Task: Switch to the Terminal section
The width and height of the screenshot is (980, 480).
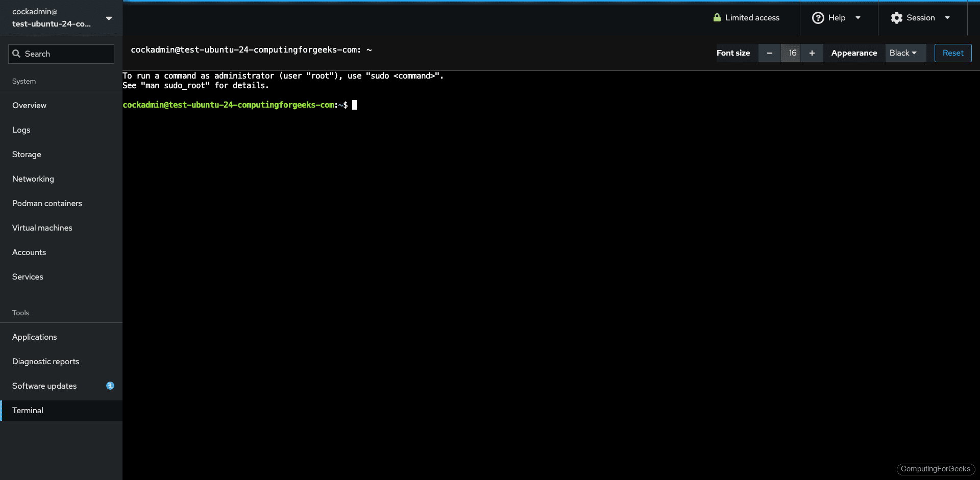Action: tap(28, 410)
